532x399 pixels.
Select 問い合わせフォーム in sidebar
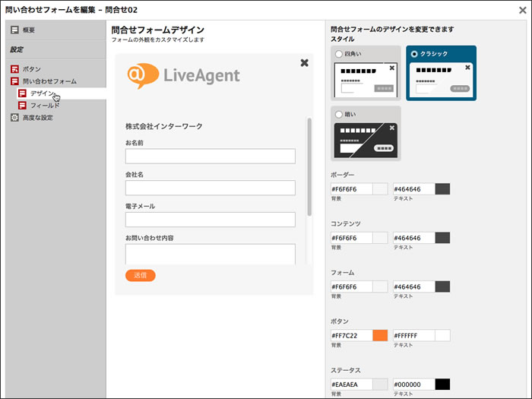click(49, 81)
